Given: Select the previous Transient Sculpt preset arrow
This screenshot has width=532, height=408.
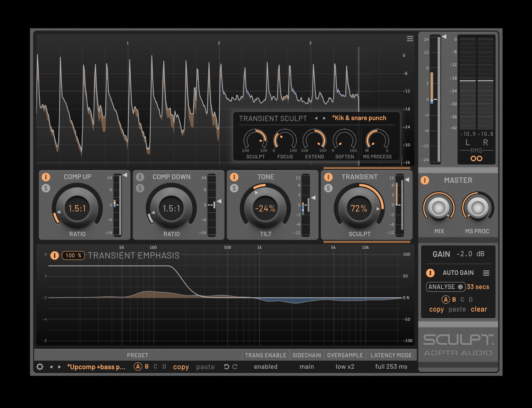Looking at the screenshot, I should pyautogui.click(x=316, y=118).
